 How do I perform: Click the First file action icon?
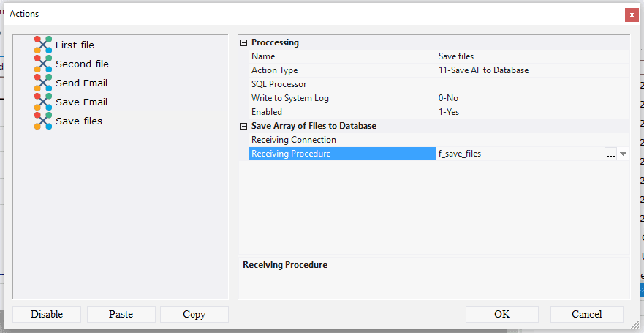43,45
